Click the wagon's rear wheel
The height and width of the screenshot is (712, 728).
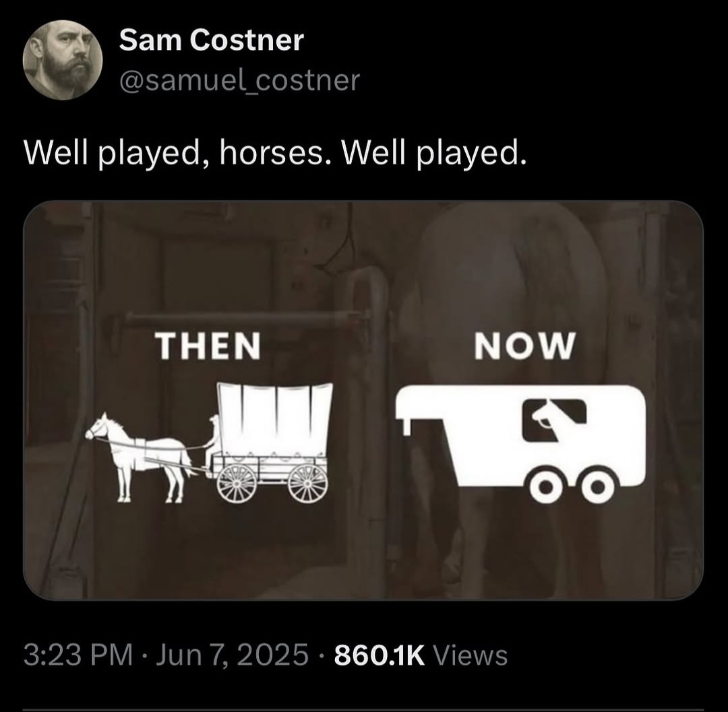tap(307, 482)
